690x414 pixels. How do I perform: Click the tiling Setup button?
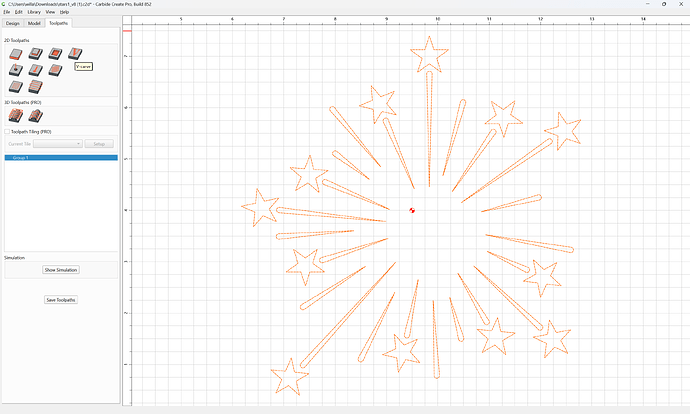tap(99, 144)
